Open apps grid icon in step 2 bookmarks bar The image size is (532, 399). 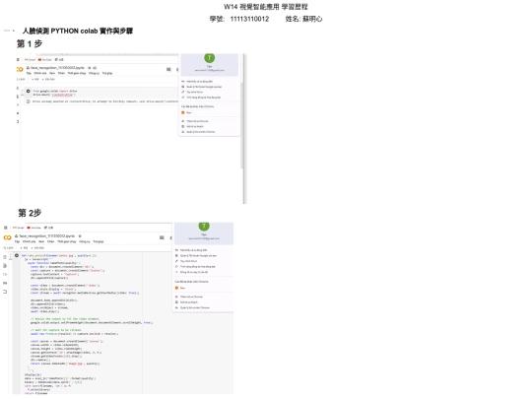(6, 228)
